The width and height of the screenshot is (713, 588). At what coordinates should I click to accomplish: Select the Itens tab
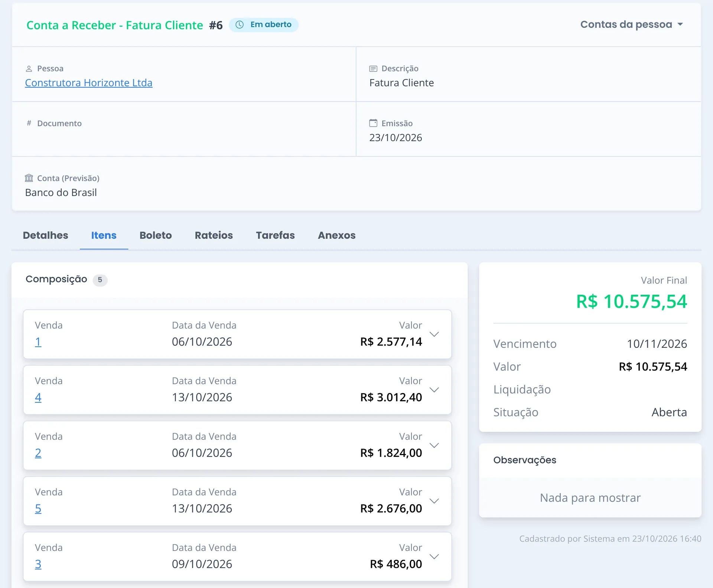[x=104, y=235]
